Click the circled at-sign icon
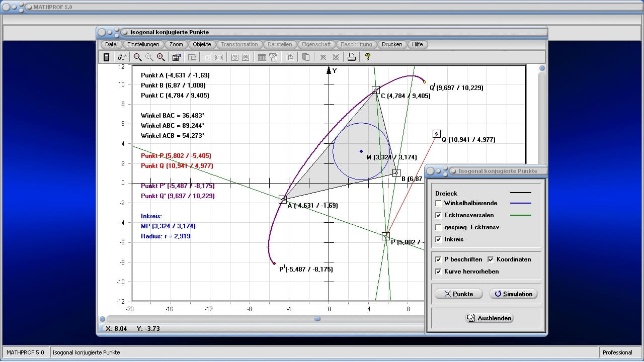This screenshot has width=644, height=362. click(x=246, y=57)
